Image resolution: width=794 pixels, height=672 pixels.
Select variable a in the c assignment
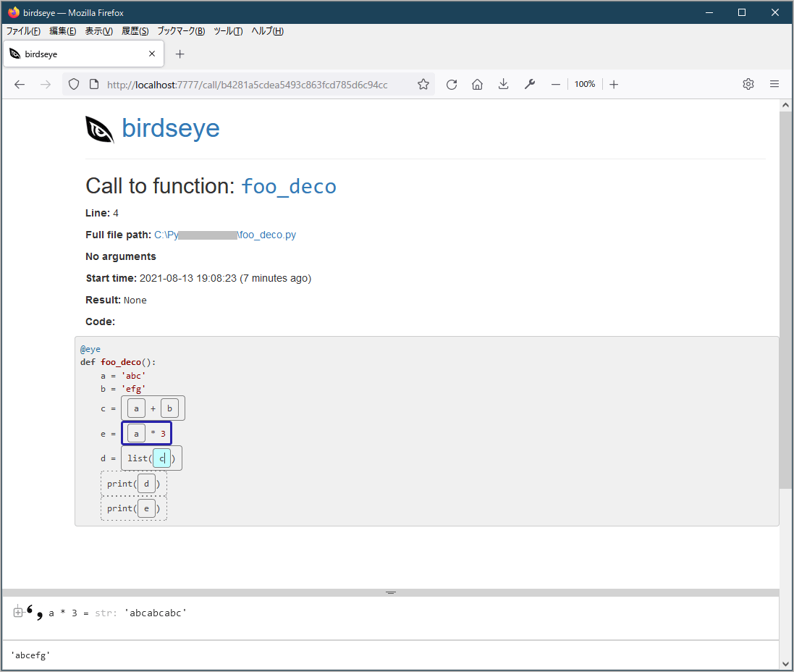tap(136, 408)
